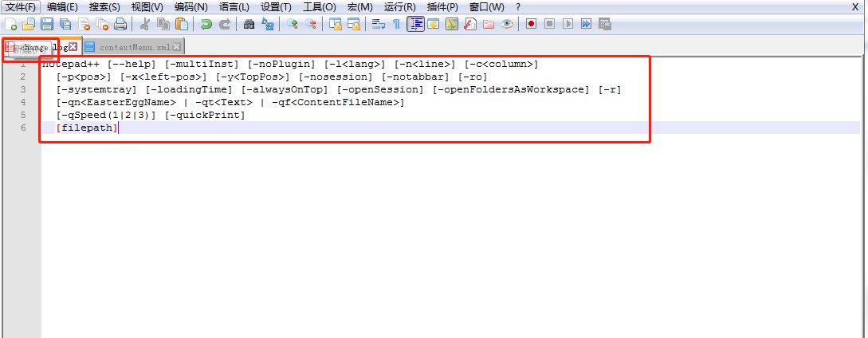Click the text [-notabbar] on line 2

[x=416, y=77]
